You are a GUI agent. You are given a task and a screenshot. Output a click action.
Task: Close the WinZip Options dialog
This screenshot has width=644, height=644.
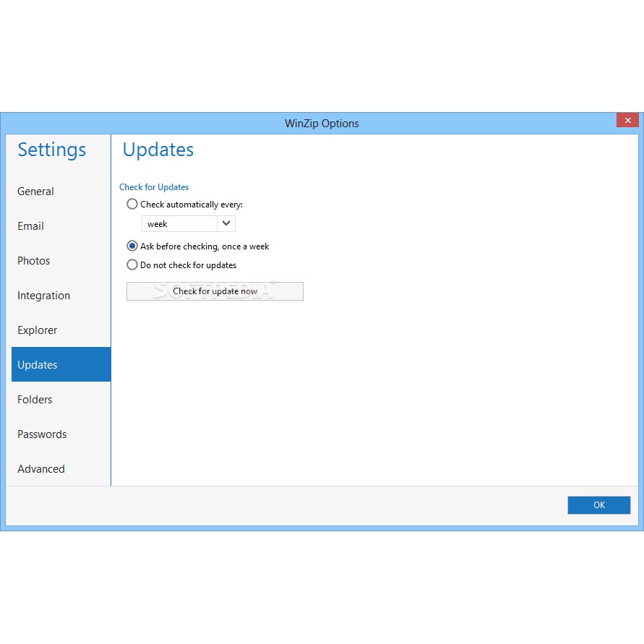627,120
